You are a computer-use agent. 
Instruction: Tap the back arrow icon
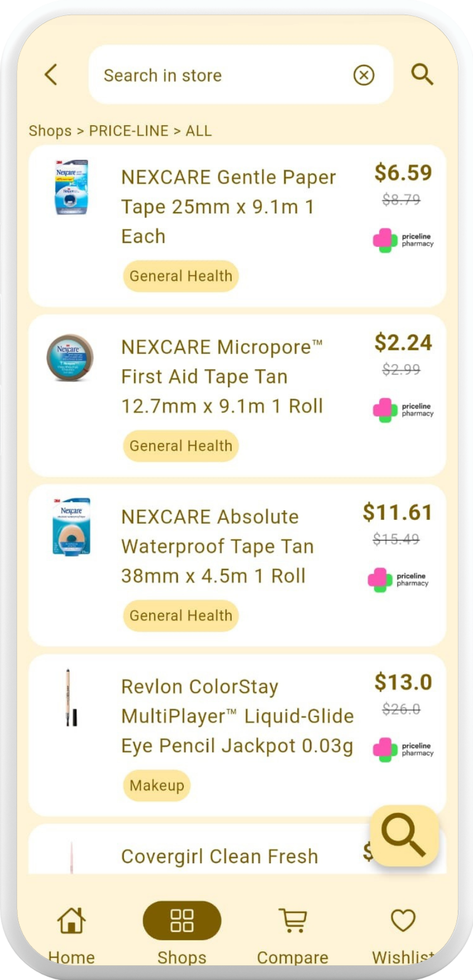pyautogui.click(x=51, y=75)
